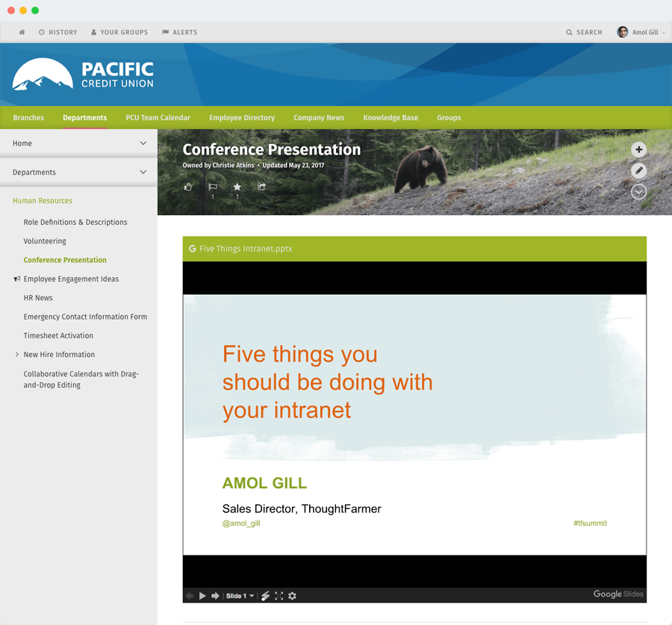672x625 pixels.
Task: Enter fullscreen presentation mode
Action: pos(279,596)
